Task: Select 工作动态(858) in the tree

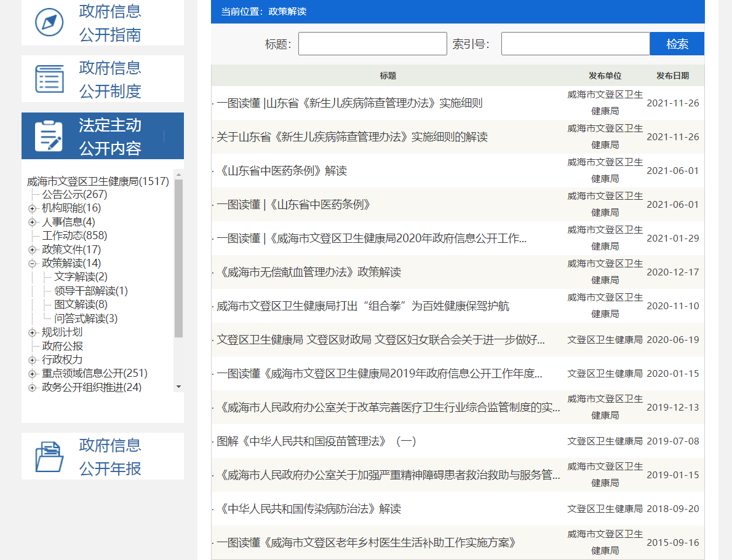Action: pos(74,235)
